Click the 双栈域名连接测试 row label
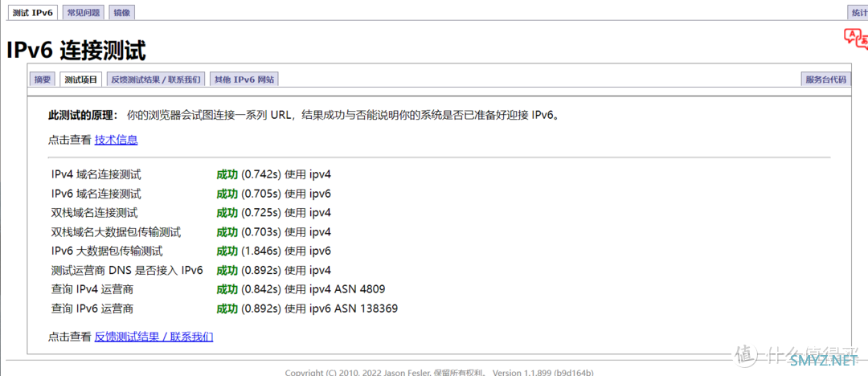This screenshot has height=376, width=868. (x=95, y=213)
